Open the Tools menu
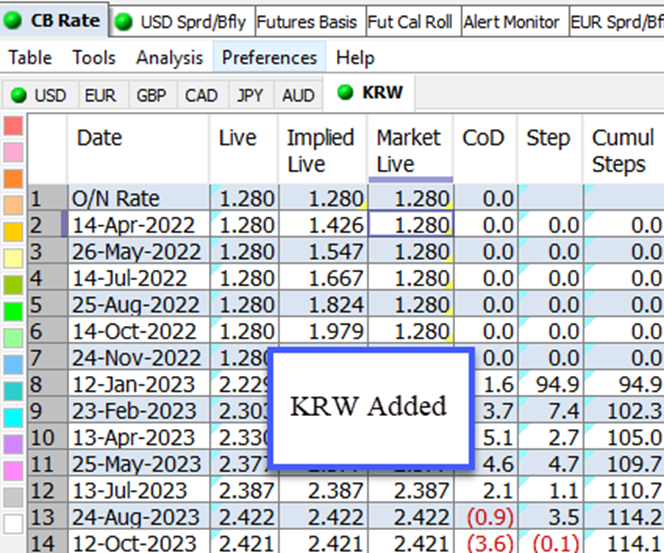Viewport: 664px width, 553px height. (94, 58)
